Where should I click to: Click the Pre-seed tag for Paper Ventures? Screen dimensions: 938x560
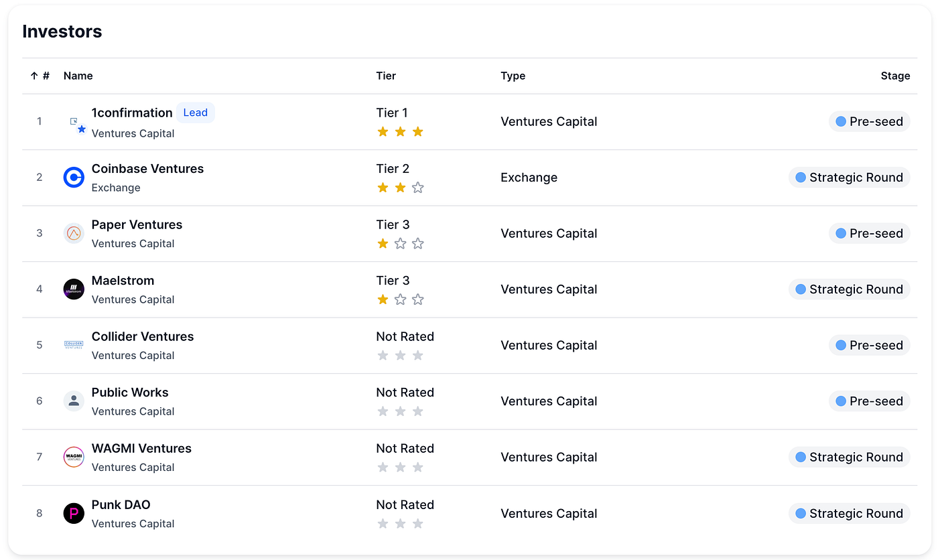[870, 233]
